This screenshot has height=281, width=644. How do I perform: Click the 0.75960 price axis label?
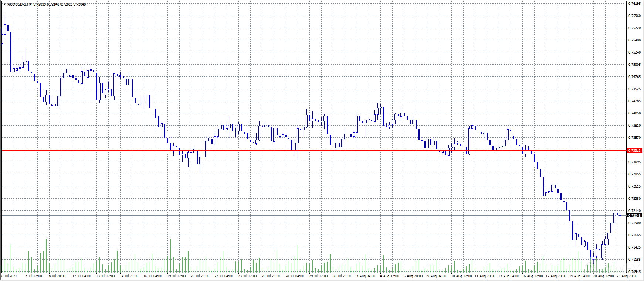click(635, 16)
